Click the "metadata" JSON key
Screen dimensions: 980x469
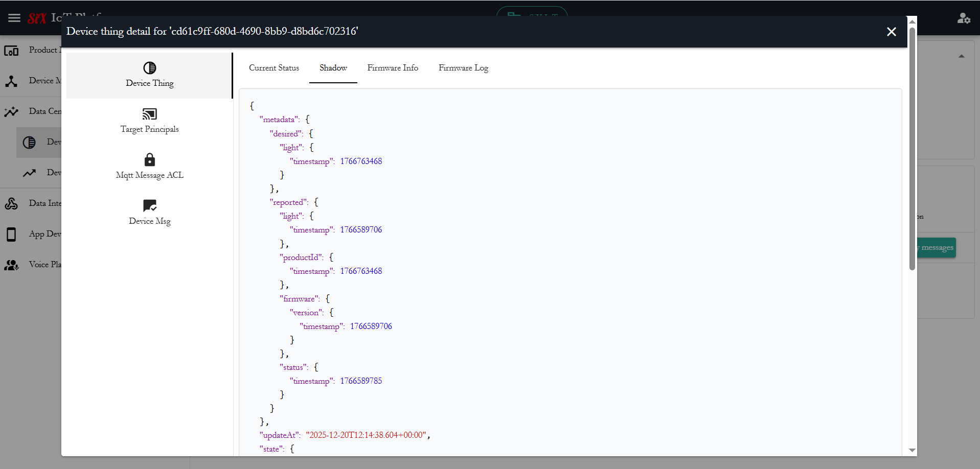click(280, 120)
